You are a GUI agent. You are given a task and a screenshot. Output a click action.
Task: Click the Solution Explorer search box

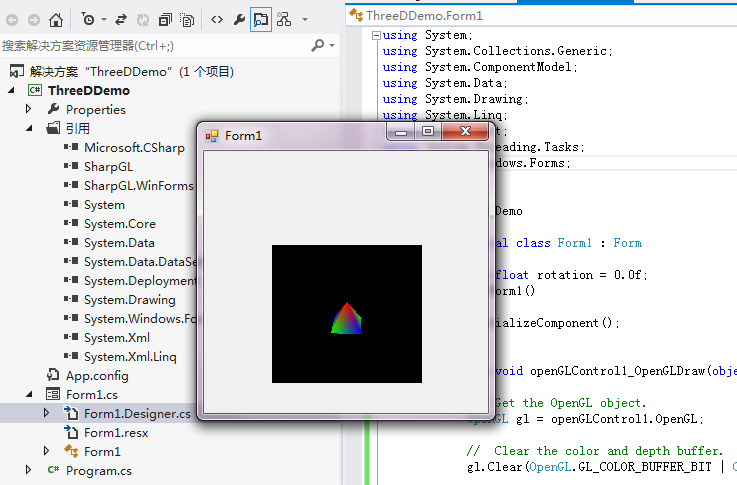click(153, 46)
